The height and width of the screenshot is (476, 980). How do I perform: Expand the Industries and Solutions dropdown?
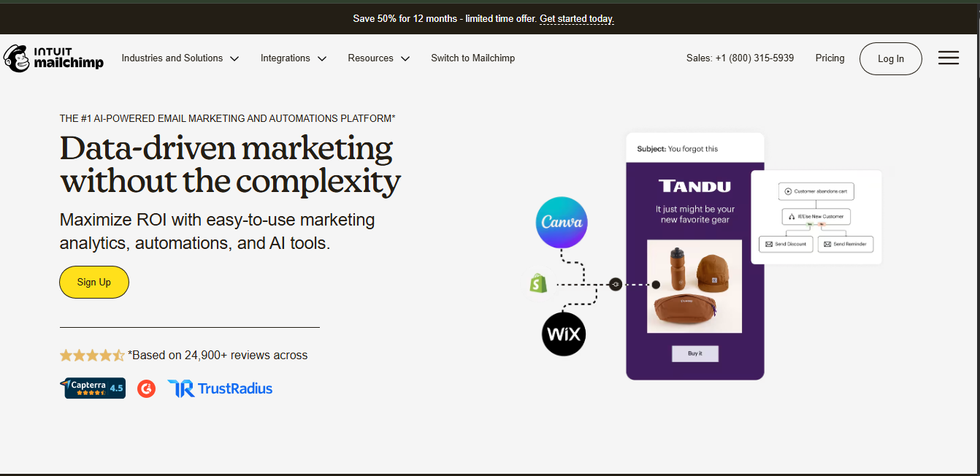[180, 58]
